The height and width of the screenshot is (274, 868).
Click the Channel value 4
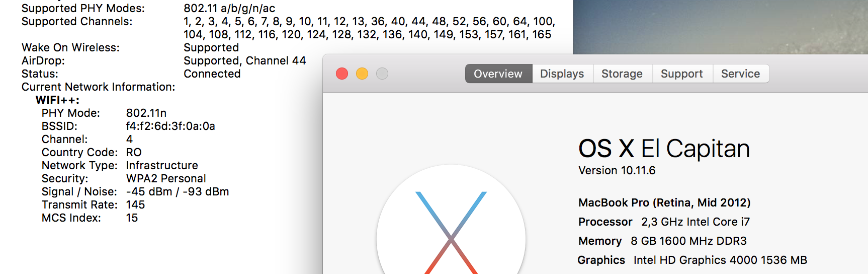click(129, 139)
